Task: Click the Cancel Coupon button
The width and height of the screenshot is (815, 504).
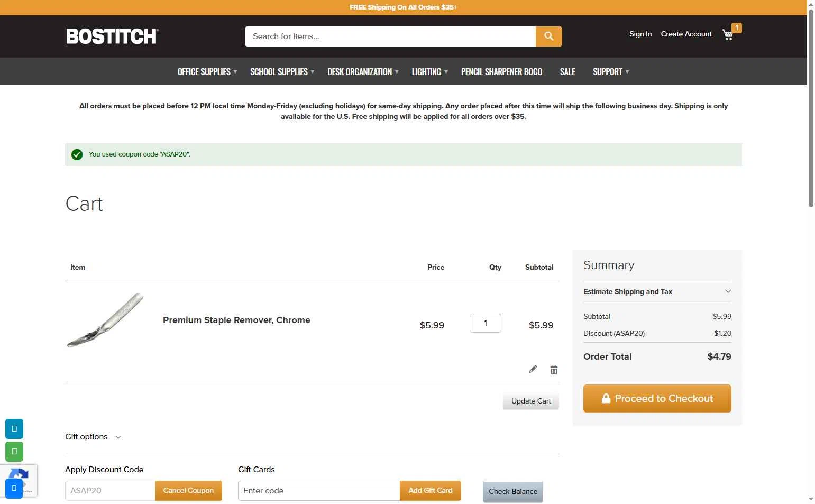Action: [x=188, y=490]
